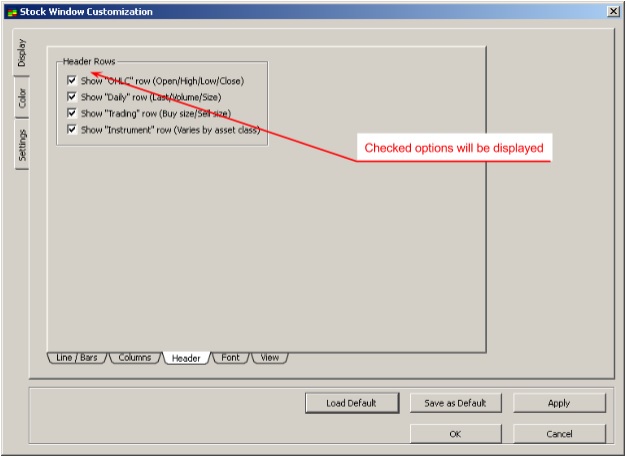Open the View tab
Image resolution: width=627 pixels, height=458 pixels.
point(270,358)
